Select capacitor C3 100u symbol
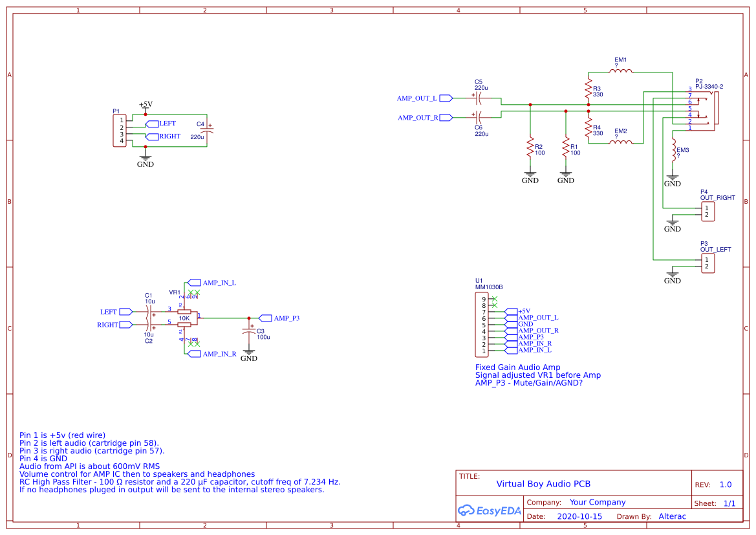 (249, 331)
